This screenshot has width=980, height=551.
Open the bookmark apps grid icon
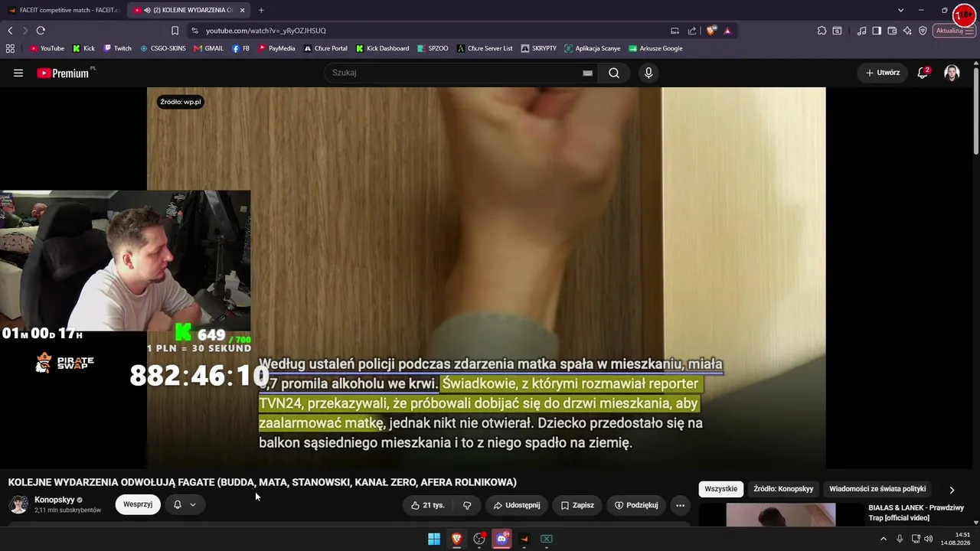(x=10, y=48)
